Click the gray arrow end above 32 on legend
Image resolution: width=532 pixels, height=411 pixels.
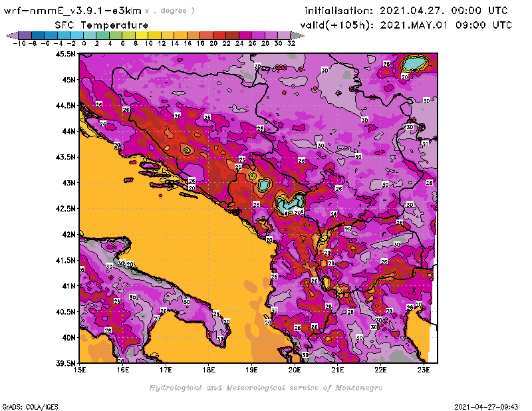[x=297, y=36]
